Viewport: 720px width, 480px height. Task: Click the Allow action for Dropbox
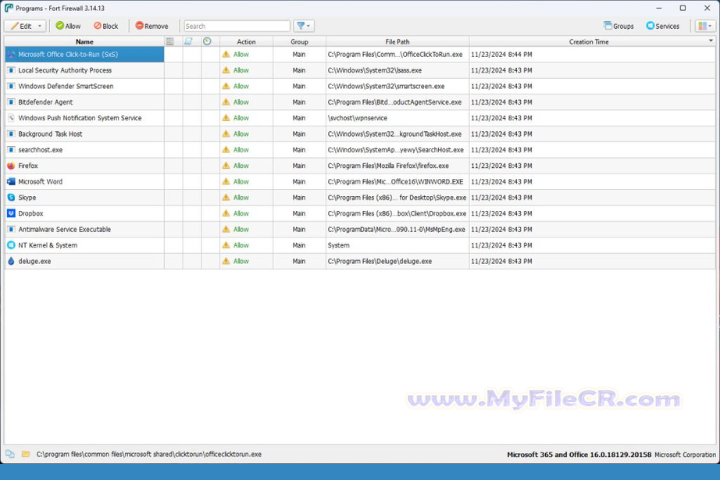coord(241,214)
